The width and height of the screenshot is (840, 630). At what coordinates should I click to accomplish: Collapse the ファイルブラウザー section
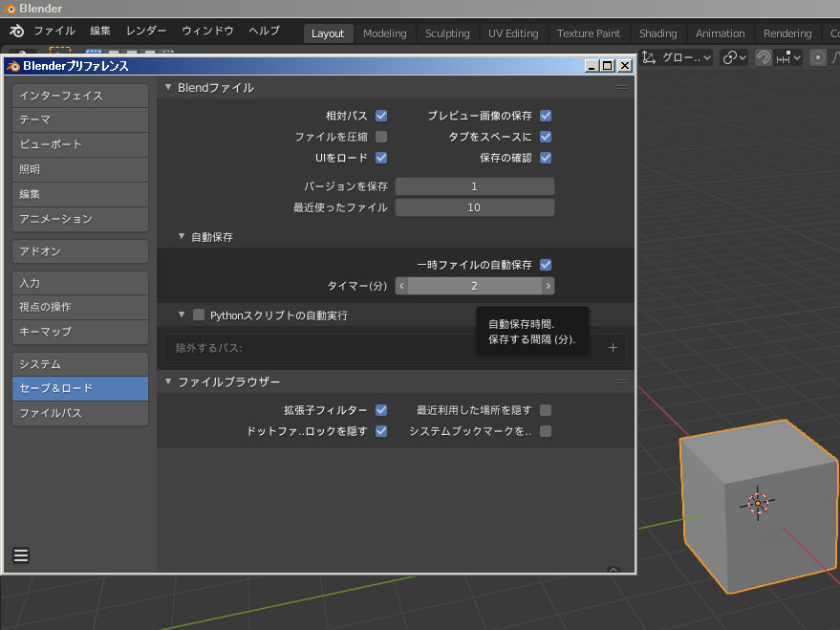click(169, 381)
